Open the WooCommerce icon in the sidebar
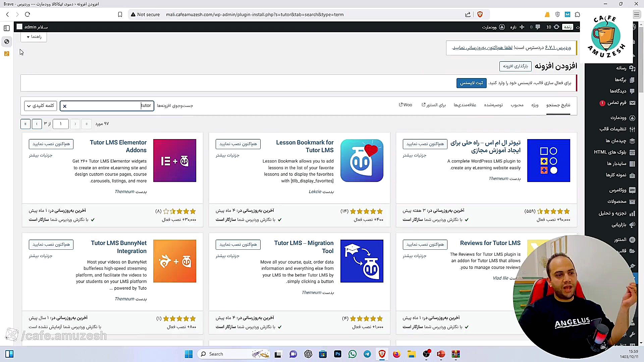The image size is (644, 362). [x=632, y=190]
